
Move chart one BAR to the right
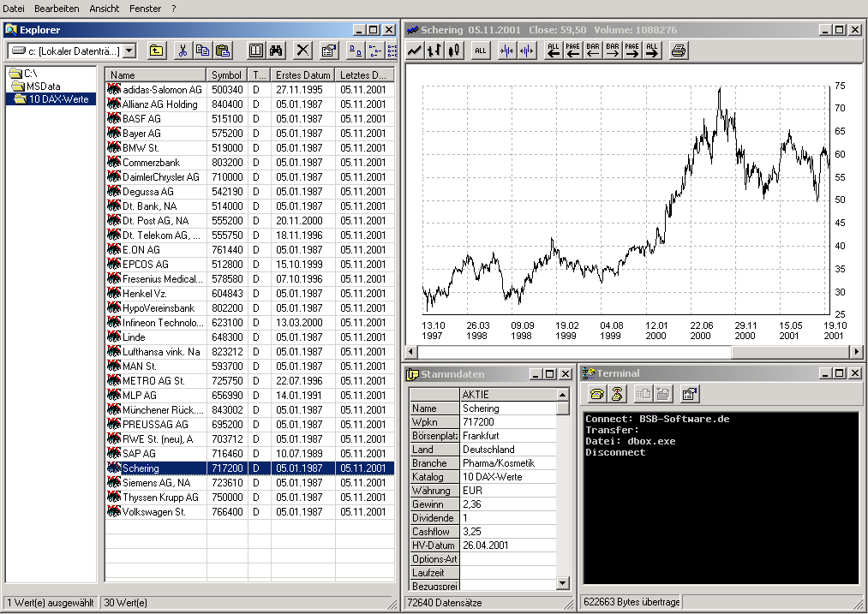coord(613,51)
